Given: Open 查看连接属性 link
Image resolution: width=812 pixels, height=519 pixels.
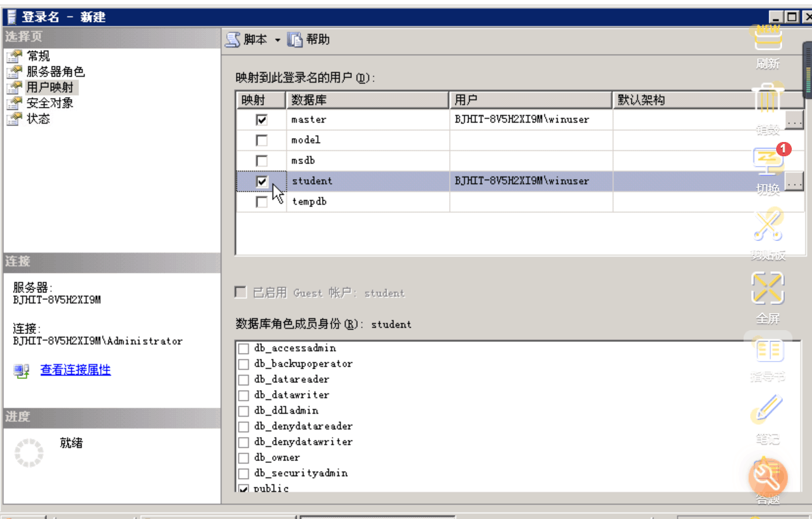Looking at the screenshot, I should [76, 370].
